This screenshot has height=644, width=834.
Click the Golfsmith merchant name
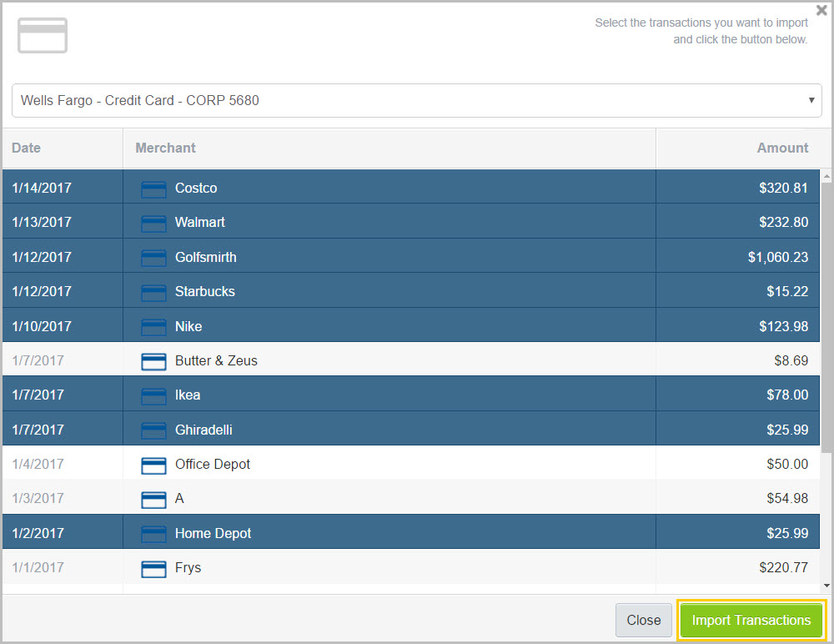[206, 257]
